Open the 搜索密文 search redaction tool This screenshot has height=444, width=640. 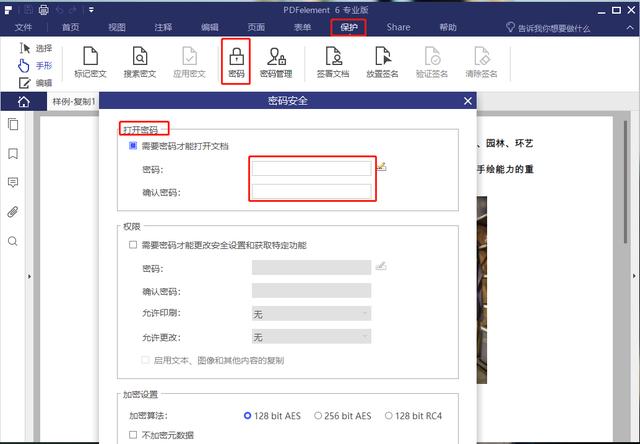point(140,62)
